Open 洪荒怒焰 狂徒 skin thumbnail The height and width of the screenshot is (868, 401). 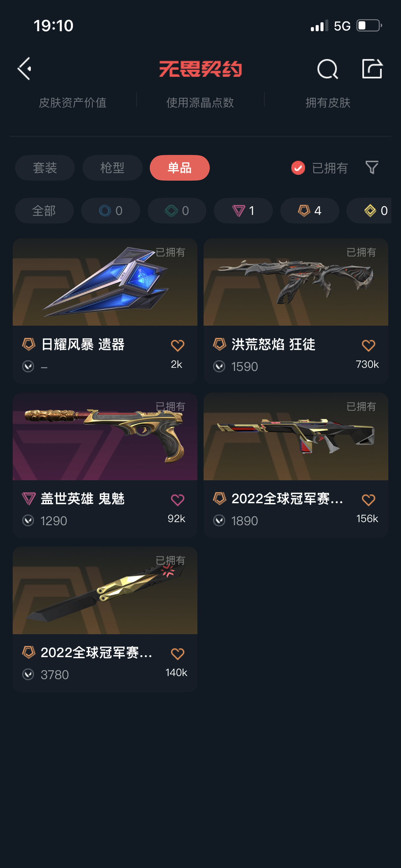tap(296, 282)
